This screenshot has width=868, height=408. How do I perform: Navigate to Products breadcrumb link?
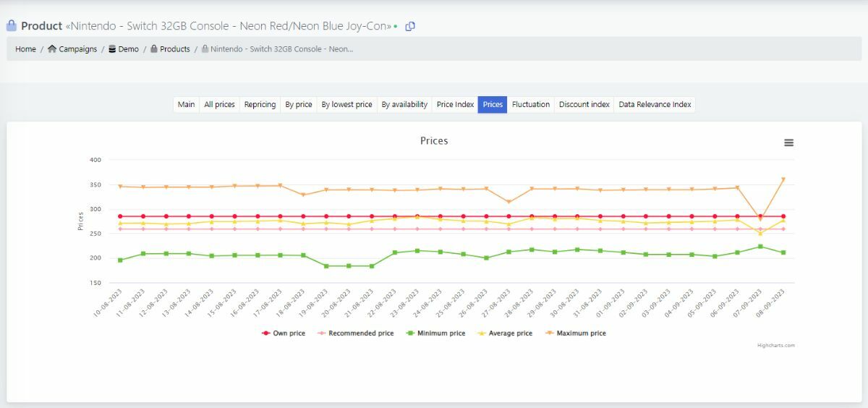pyautogui.click(x=175, y=49)
